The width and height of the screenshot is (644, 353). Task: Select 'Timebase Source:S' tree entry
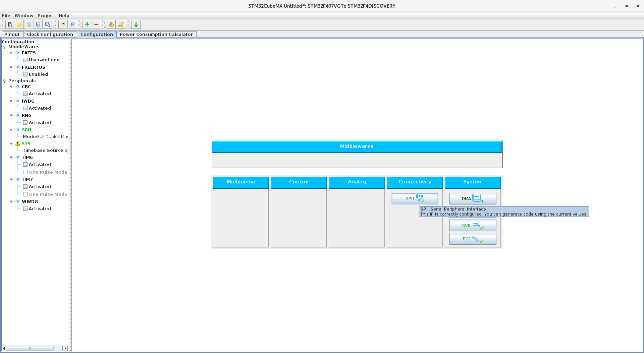click(45, 151)
